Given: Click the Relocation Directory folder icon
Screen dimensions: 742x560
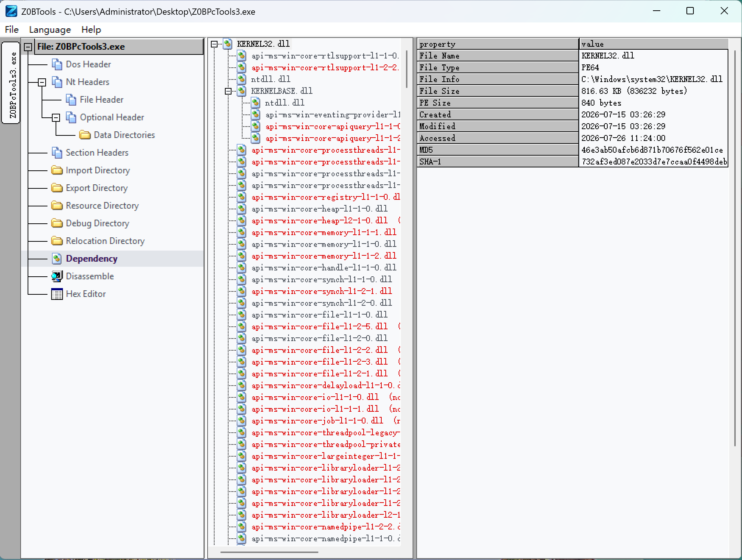Looking at the screenshot, I should [x=57, y=241].
